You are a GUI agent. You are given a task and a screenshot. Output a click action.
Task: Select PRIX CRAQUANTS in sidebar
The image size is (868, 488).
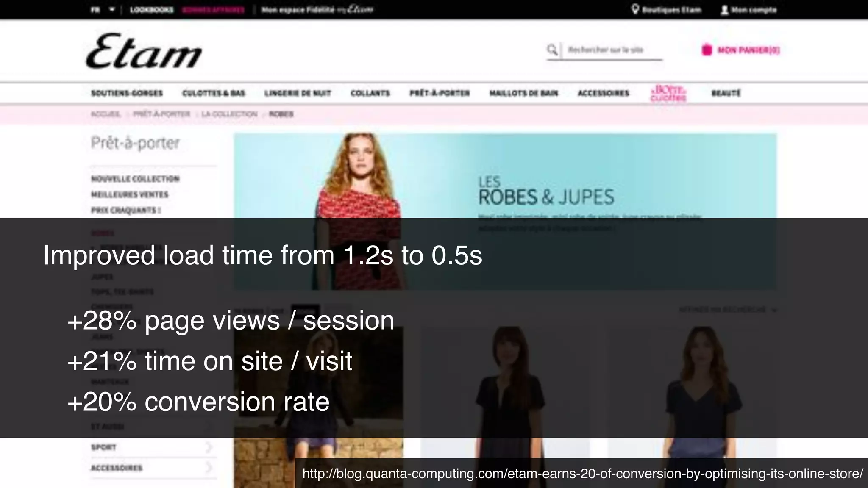click(x=126, y=210)
